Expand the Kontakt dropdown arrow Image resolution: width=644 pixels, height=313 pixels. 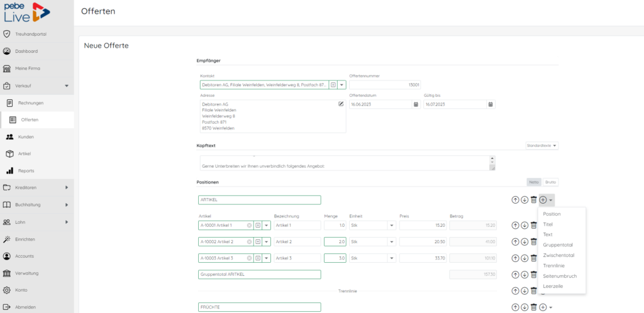[x=341, y=85]
